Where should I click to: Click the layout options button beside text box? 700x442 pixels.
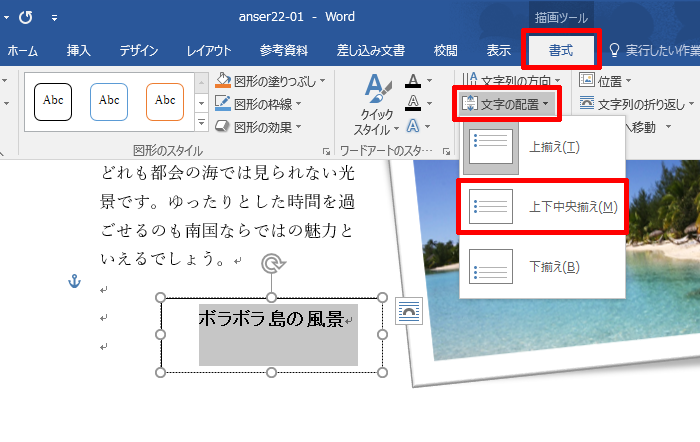click(x=408, y=311)
